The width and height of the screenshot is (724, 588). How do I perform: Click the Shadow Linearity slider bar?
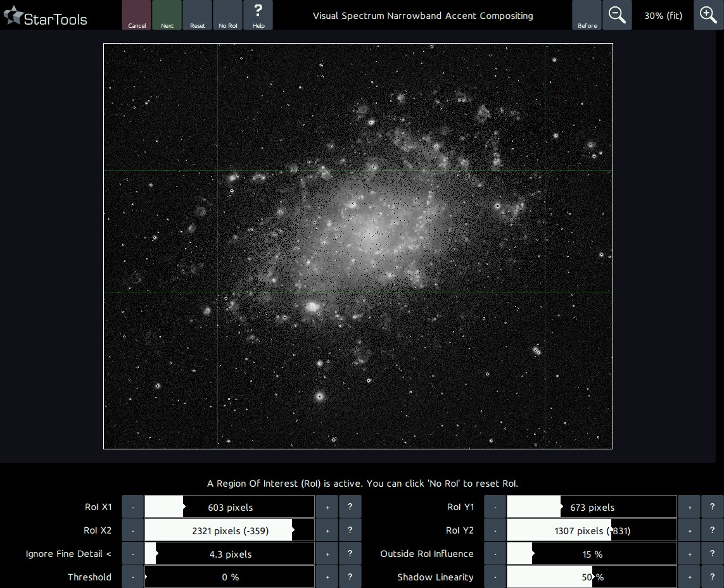pos(592,577)
